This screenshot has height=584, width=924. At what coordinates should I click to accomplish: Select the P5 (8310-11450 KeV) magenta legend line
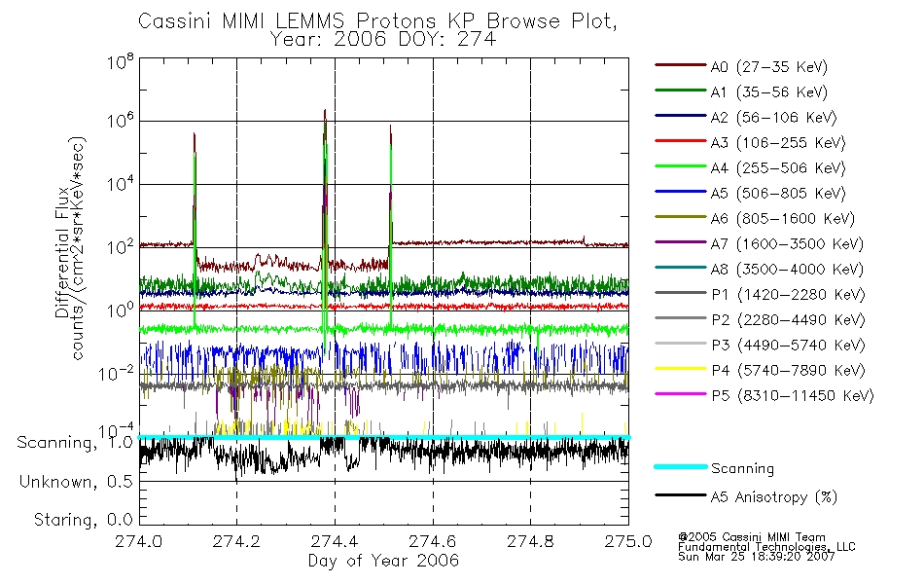(x=681, y=393)
